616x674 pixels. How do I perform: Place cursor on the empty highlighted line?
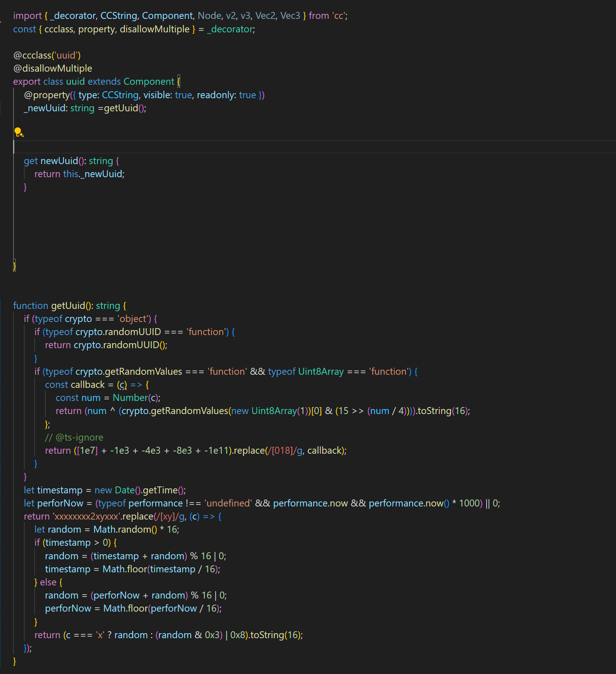coord(154,147)
